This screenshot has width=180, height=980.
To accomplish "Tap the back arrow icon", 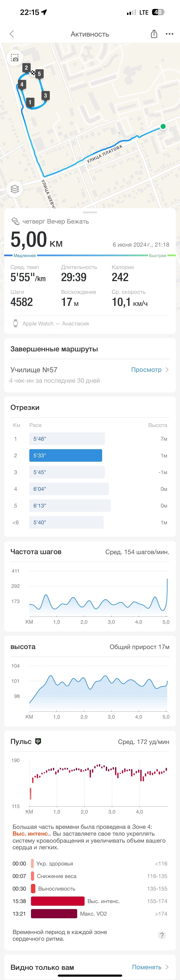I will [x=12, y=34].
